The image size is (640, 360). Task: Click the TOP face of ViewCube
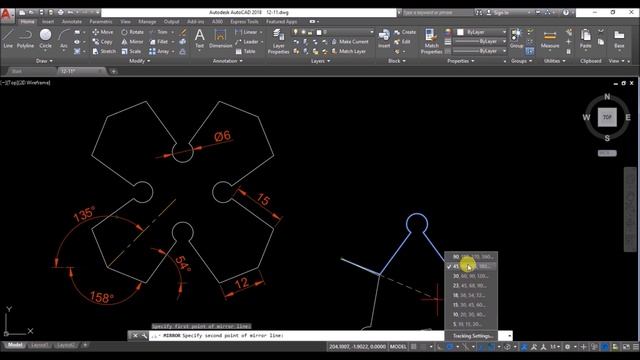607,117
